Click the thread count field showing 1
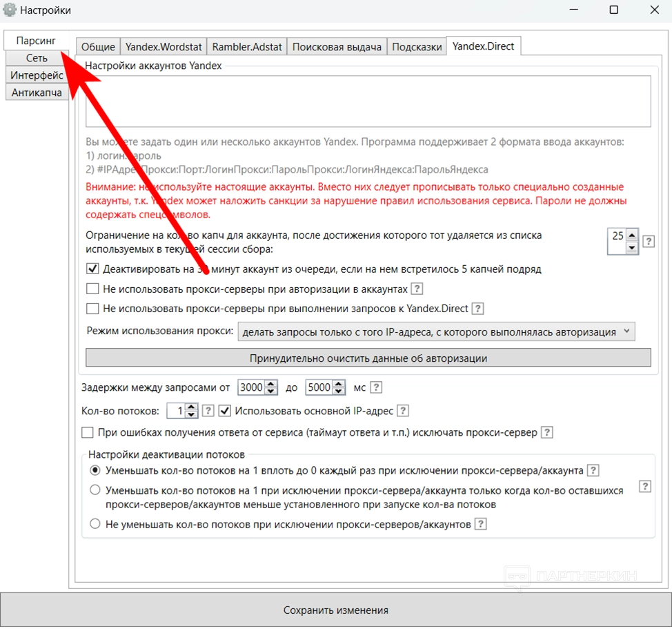 [x=177, y=411]
